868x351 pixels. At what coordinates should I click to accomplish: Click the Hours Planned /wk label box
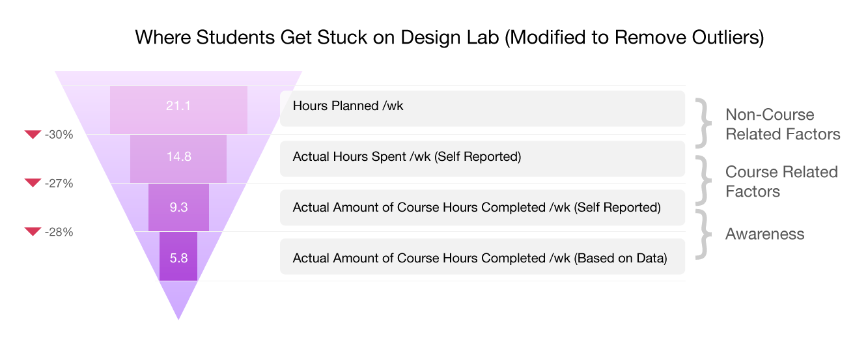tap(482, 108)
